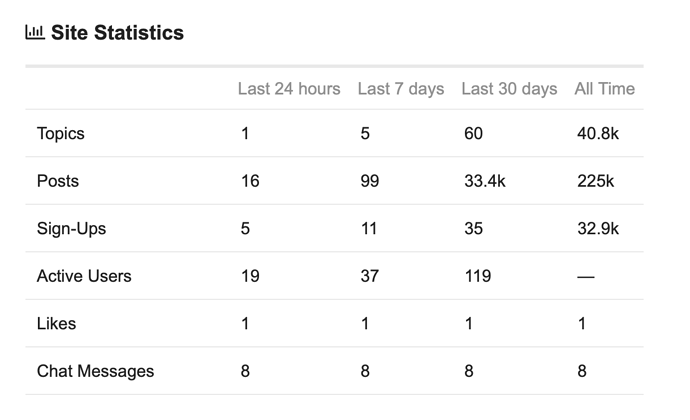Click the 32.9k all-time sign-ups value

pyautogui.click(x=598, y=228)
